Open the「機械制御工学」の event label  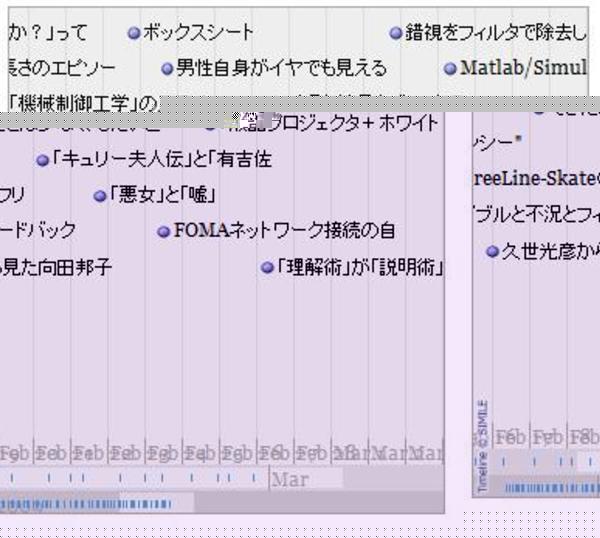pyautogui.click(x=80, y=103)
